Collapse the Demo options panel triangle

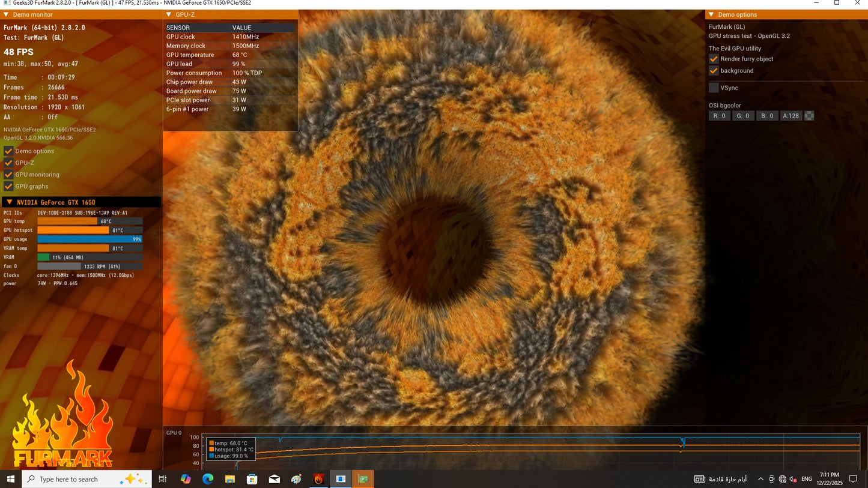pos(711,14)
